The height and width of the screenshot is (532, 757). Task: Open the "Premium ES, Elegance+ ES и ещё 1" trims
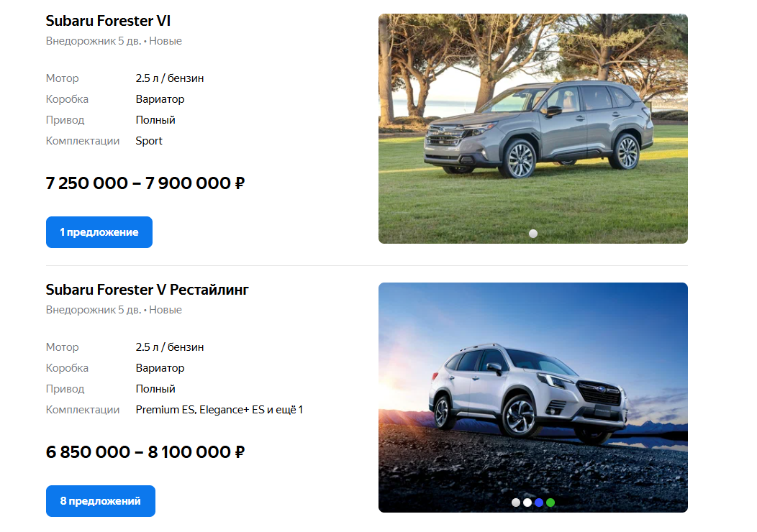pyautogui.click(x=219, y=410)
